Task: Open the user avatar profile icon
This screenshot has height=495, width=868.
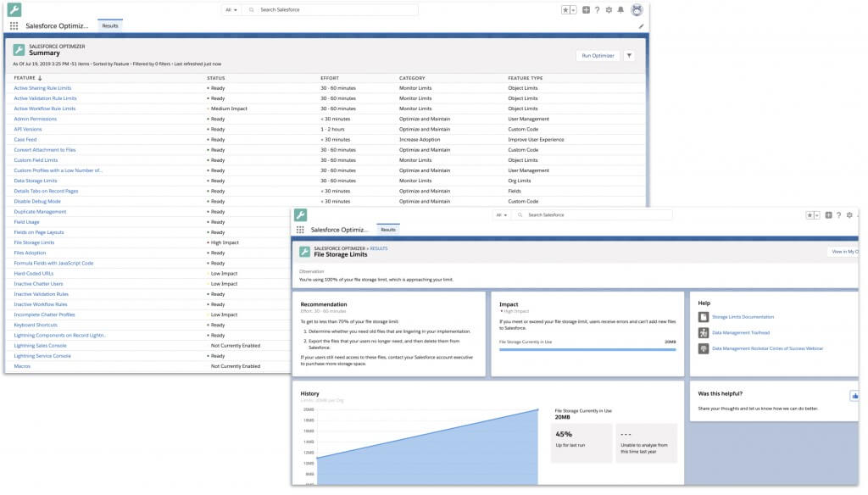Action: [x=637, y=9]
